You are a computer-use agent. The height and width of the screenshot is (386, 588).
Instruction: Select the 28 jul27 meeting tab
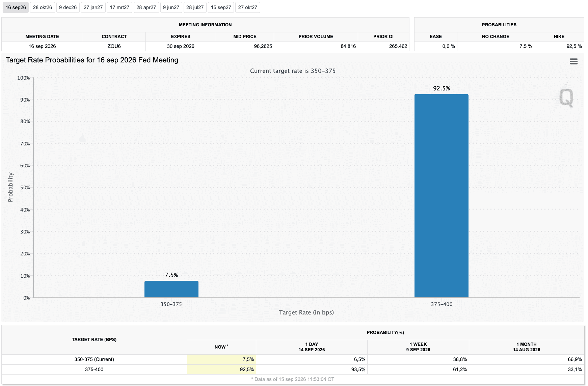(195, 7)
